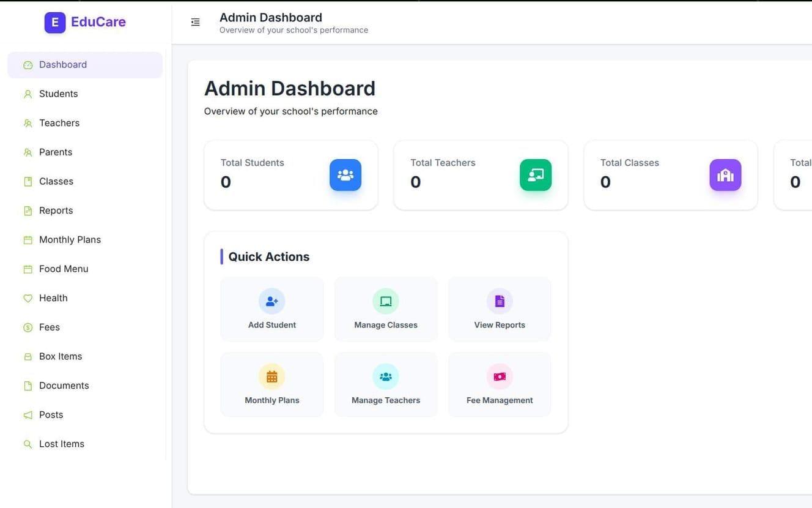Screen dimensions: 812x508
Task: Click the Posts megaphone icon in sidebar
Action: click(28, 415)
